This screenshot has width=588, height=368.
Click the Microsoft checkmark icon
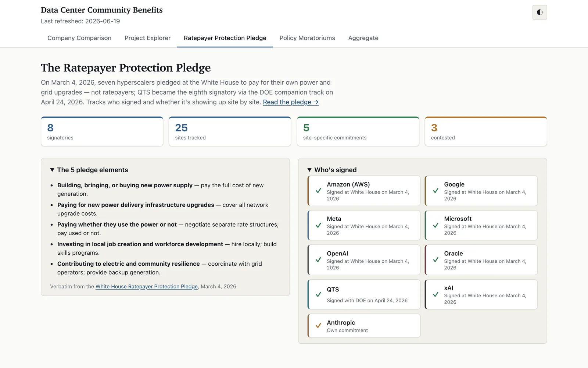(x=435, y=225)
